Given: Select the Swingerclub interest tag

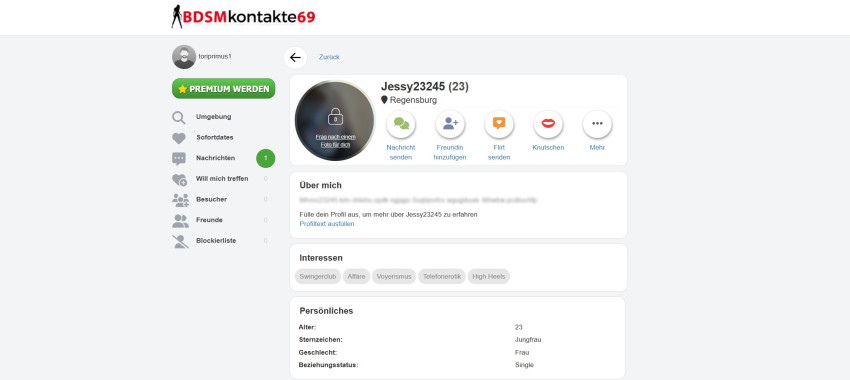Looking at the screenshot, I should pos(318,276).
